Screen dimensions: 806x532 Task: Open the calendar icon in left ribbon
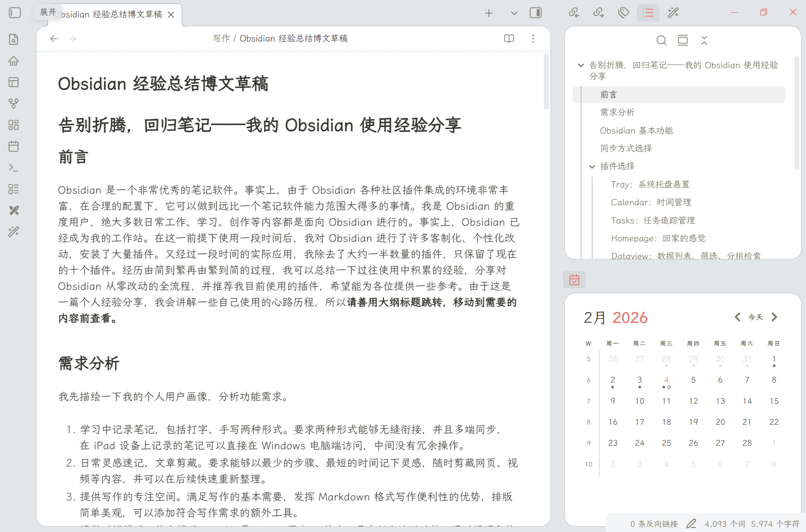(14, 146)
